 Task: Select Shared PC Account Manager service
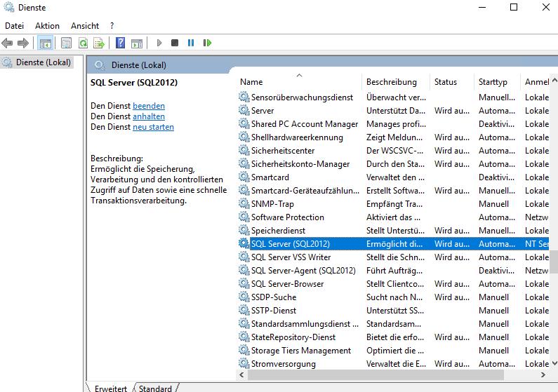393,123
